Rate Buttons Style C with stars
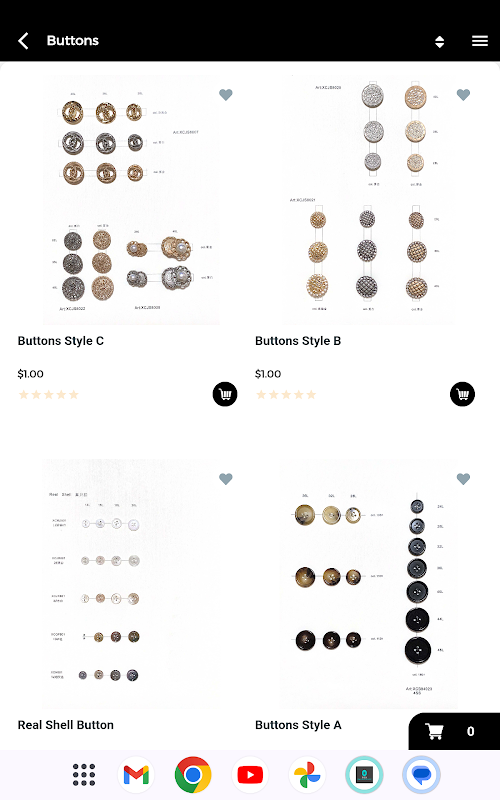 [x=48, y=394]
